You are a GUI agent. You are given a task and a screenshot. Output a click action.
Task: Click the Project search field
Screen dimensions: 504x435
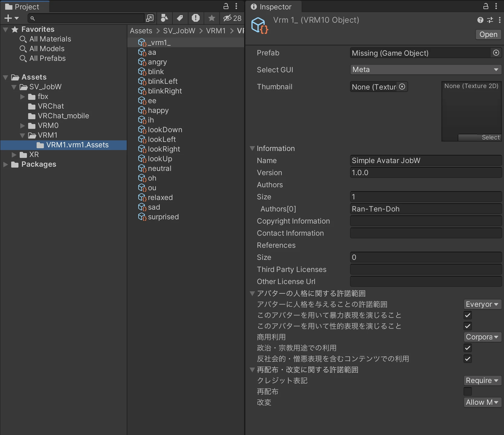pyautogui.click(x=86, y=18)
